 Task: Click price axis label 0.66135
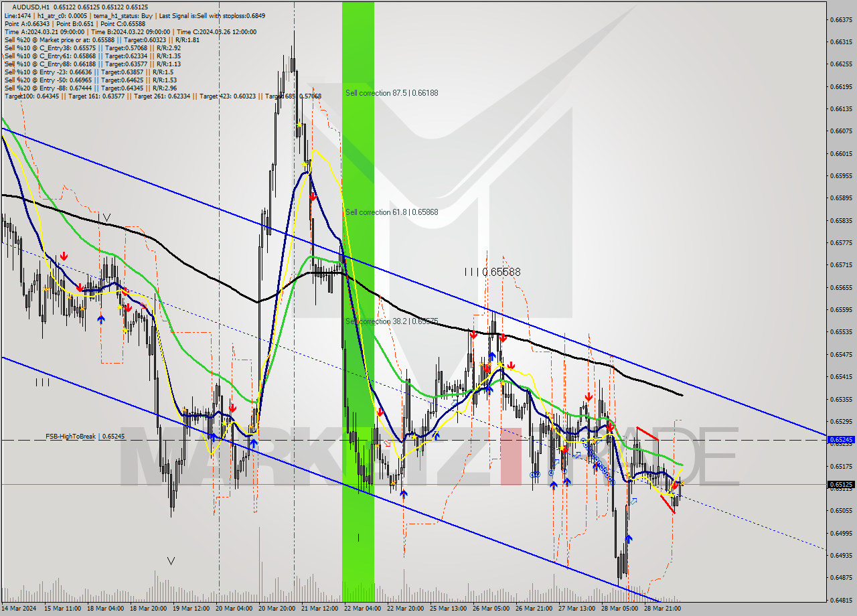(840, 108)
